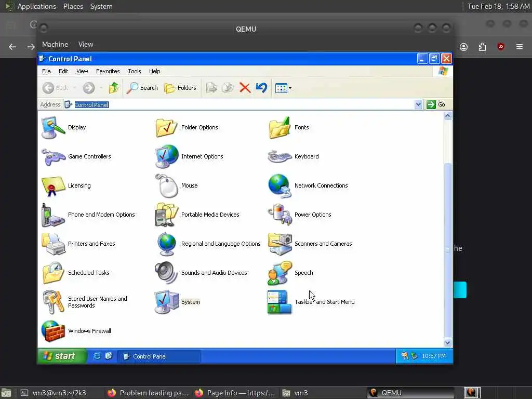Click the Windows start button
Screen dimensions: 532x399
tap(62, 356)
